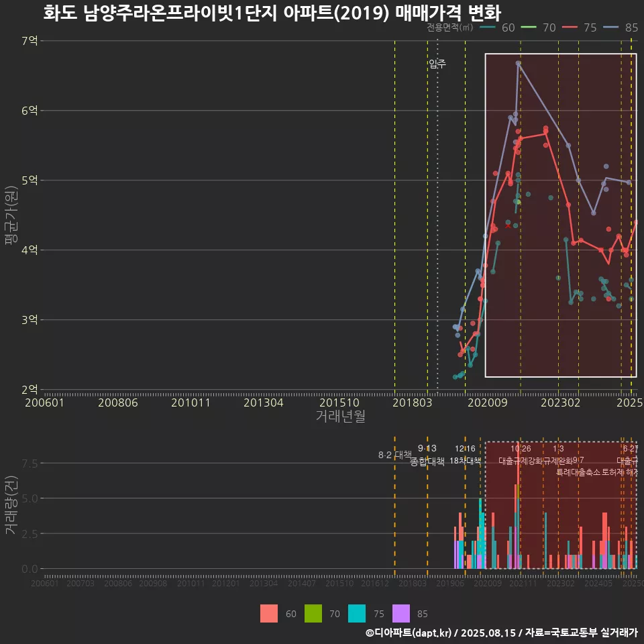Click the salmon 60 swatch in bottom legend
Screen dimensions: 644x644
pos(268,614)
